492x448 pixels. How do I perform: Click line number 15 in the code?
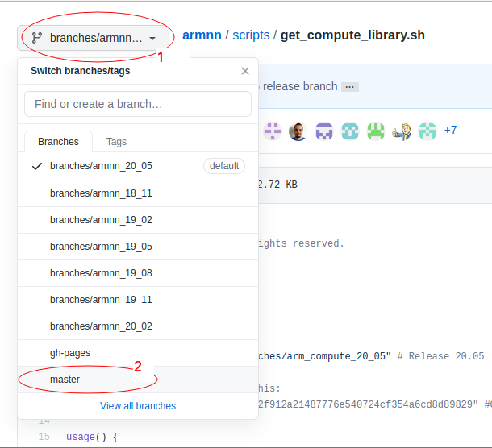(44, 437)
